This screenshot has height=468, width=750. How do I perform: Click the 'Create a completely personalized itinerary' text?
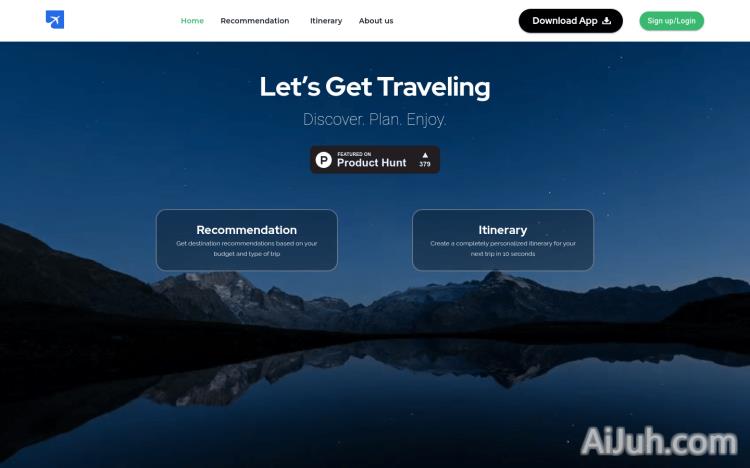click(503, 248)
